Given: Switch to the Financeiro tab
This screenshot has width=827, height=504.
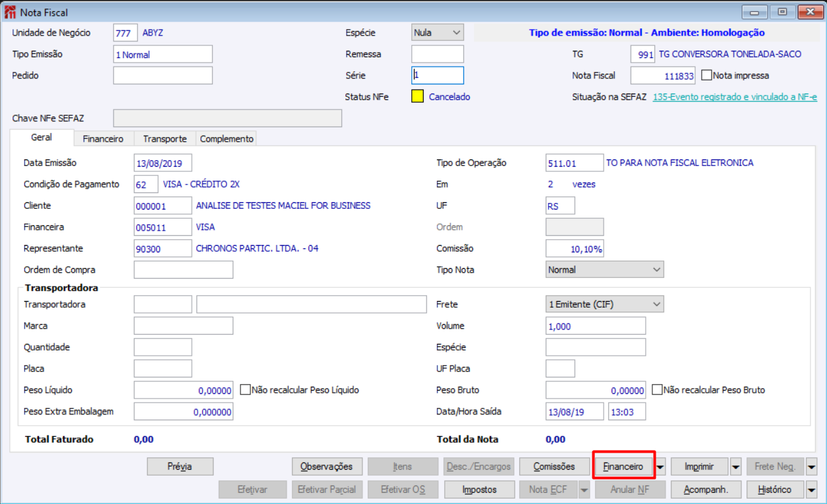Looking at the screenshot, I should 103,139.
